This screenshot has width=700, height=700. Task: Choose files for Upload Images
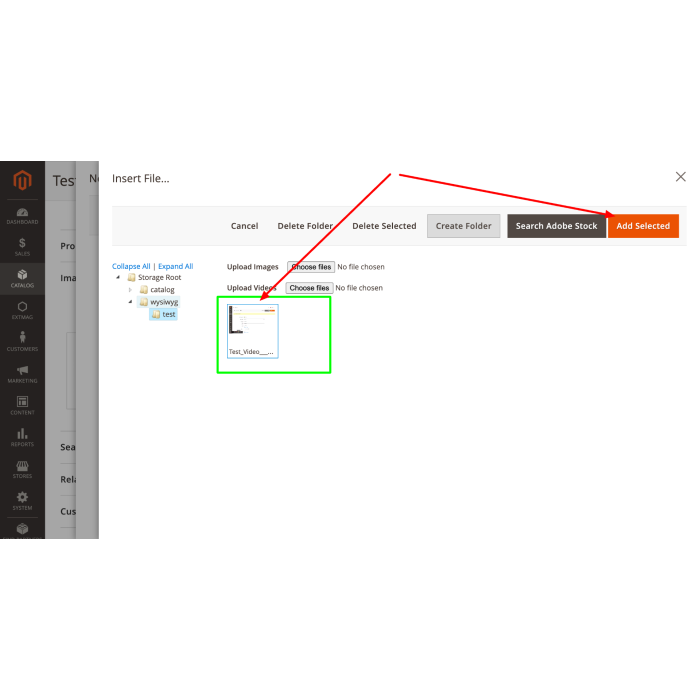point(311,267)
